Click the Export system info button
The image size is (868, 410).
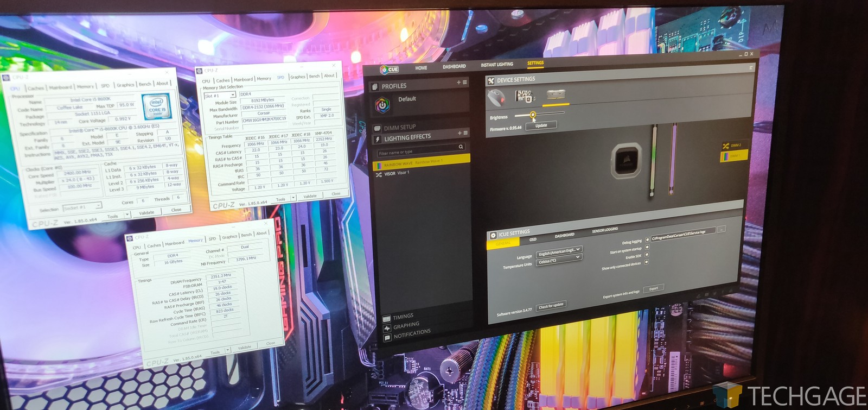653,288
